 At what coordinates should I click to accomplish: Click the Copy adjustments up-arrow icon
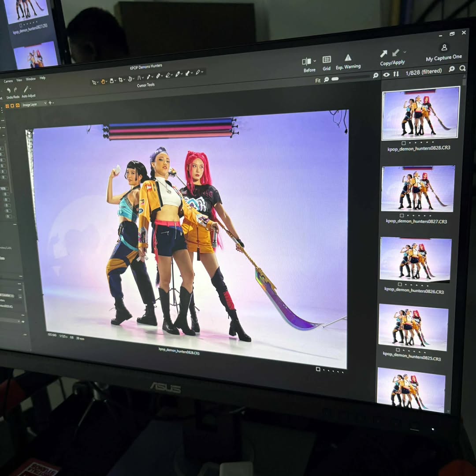[383, 53]
